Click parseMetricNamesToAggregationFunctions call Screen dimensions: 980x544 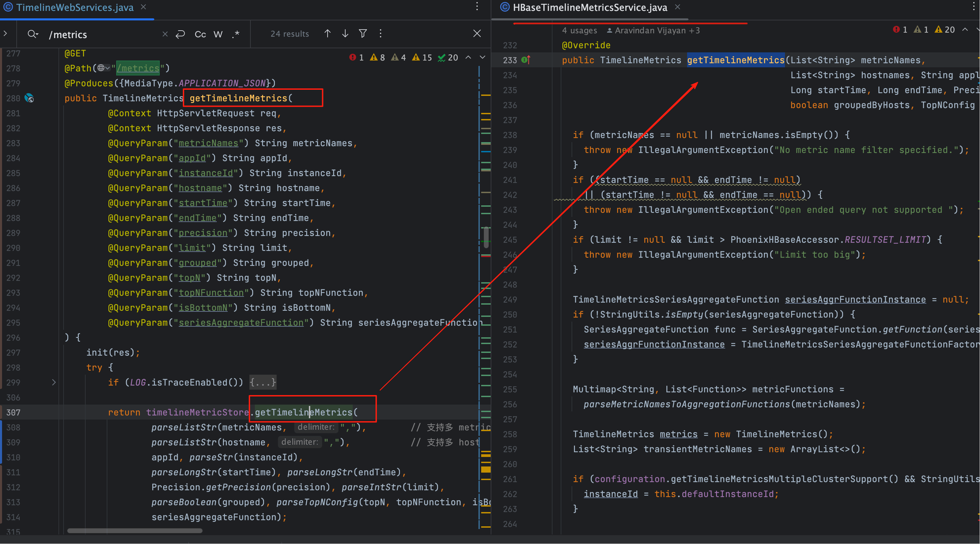[x=687, y=404]
